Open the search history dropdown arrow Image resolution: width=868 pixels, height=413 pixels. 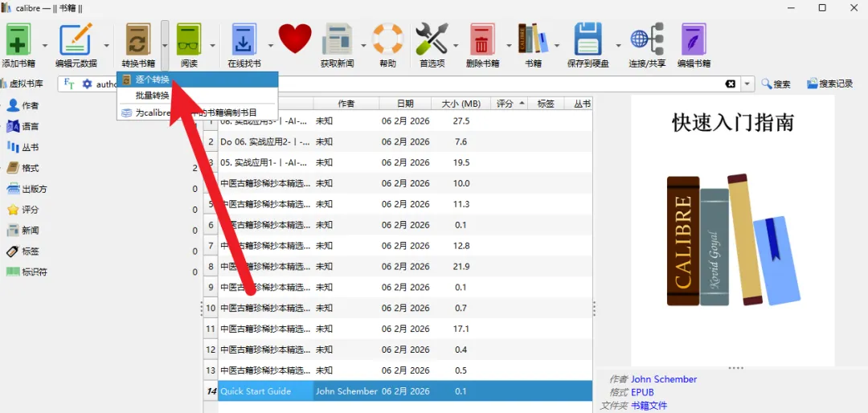[748, 84]
